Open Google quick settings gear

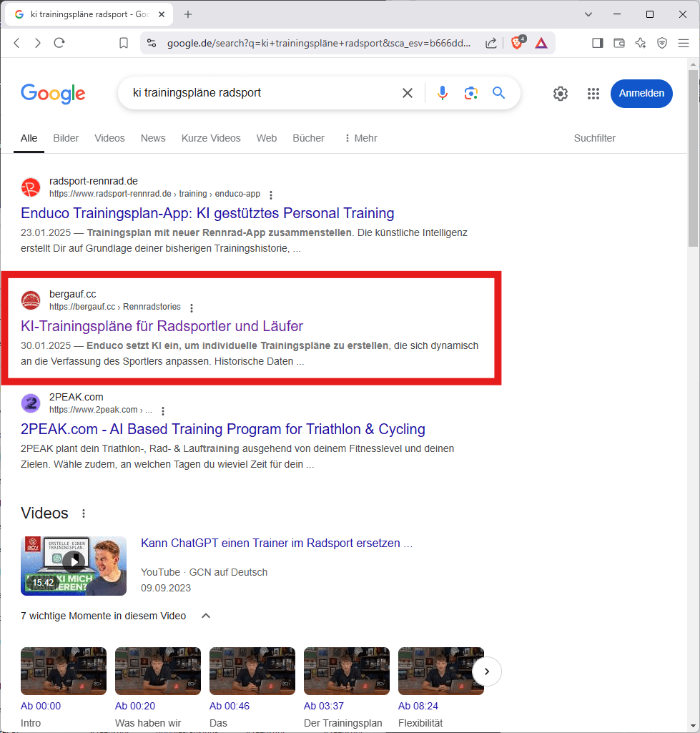point(561,94)
